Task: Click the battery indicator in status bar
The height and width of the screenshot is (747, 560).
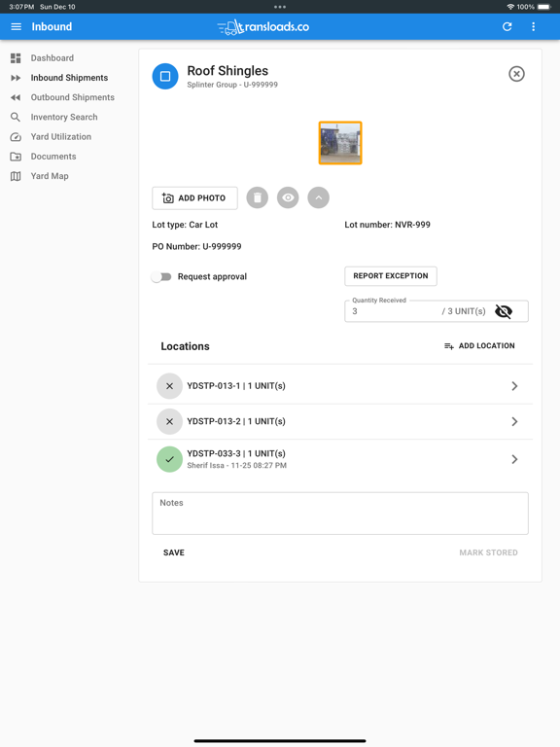Action: 544,7
